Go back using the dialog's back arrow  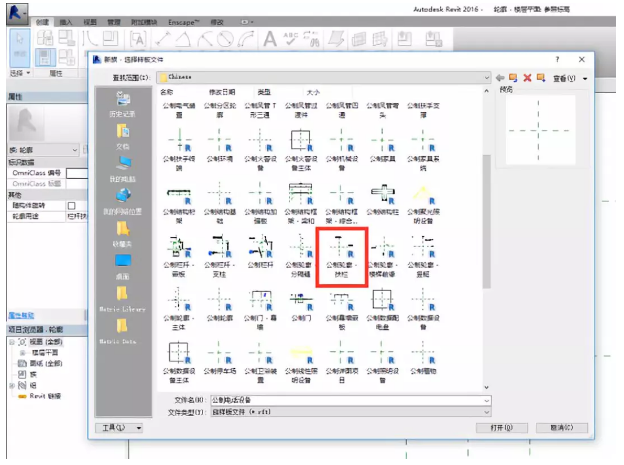click(500, 78)
